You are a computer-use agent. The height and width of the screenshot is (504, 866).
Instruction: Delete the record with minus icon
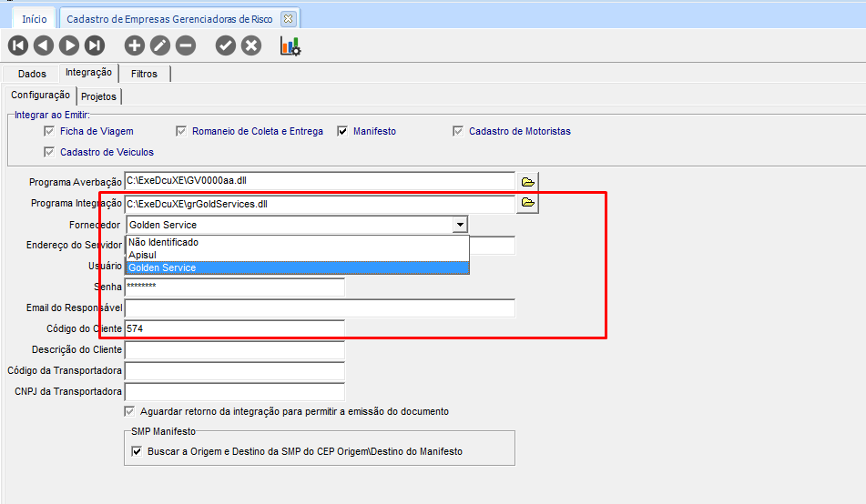[x=186, y=45]
